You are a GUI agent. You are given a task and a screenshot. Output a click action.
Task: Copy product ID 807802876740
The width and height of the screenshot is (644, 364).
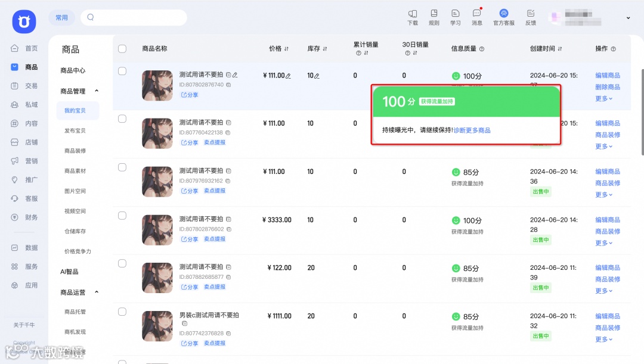tap(228, 85)
